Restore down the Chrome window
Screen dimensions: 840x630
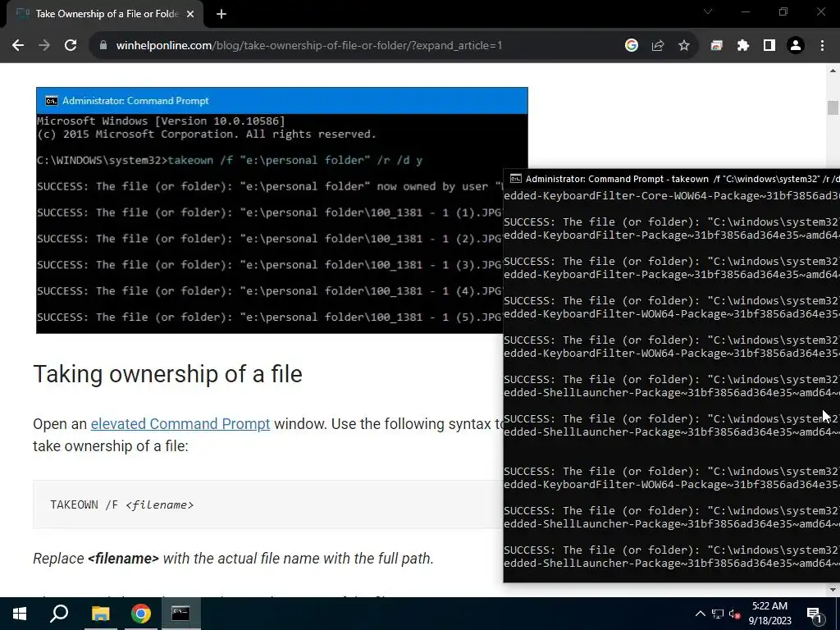click(783, 11)
